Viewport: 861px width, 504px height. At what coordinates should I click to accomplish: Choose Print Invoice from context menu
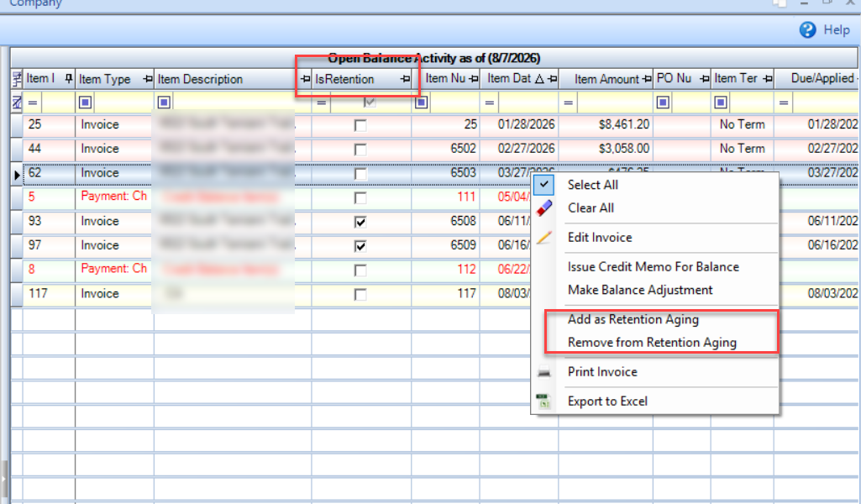[602, 372]
